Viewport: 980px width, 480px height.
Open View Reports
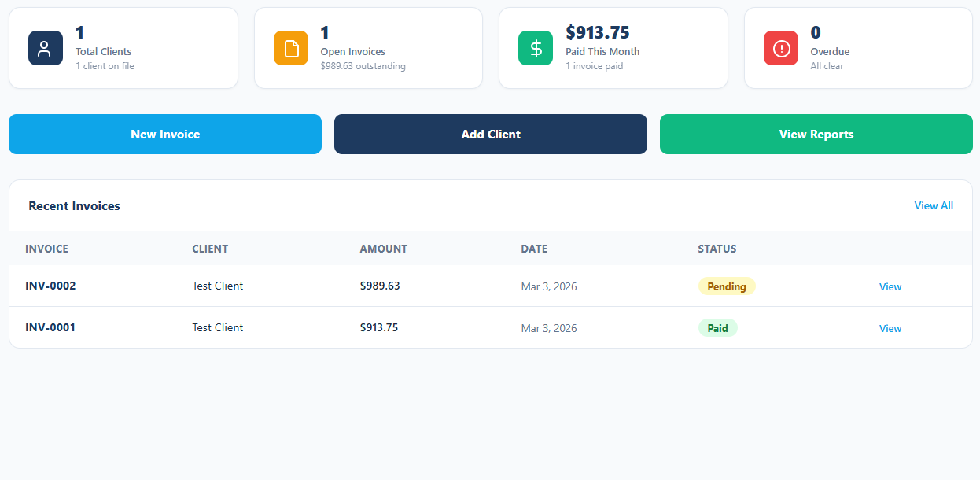coord(816,134)
